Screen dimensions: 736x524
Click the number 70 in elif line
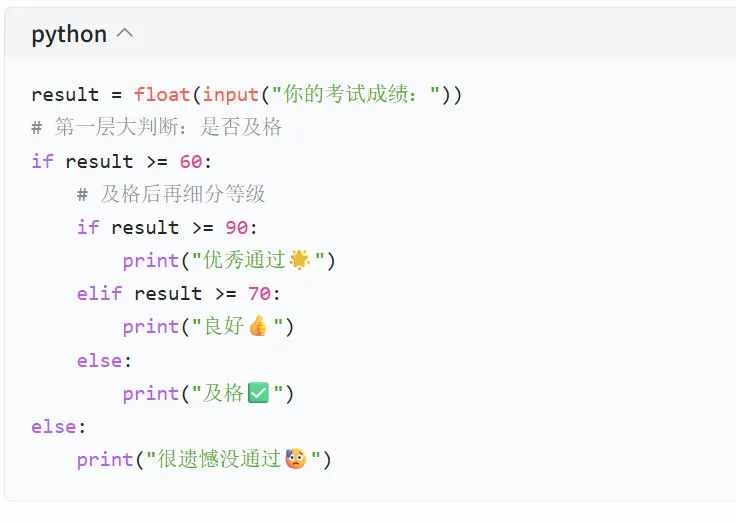click(260, 294)
